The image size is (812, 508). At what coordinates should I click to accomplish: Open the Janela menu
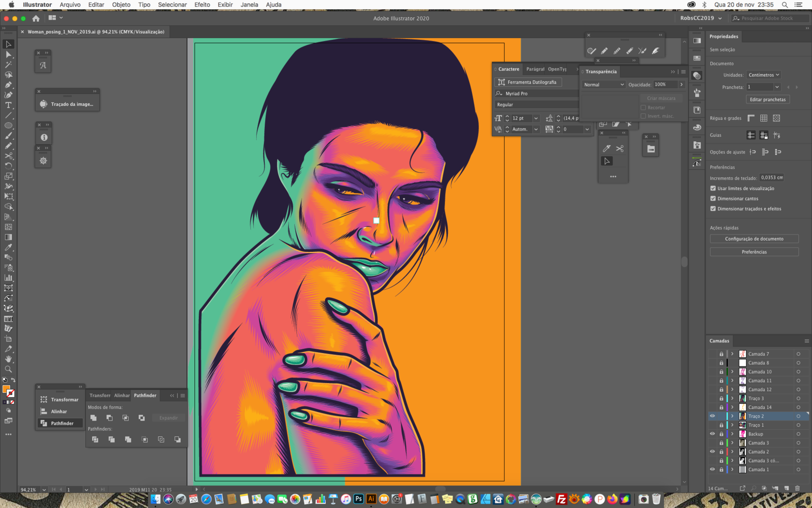(x=249, y=5)
